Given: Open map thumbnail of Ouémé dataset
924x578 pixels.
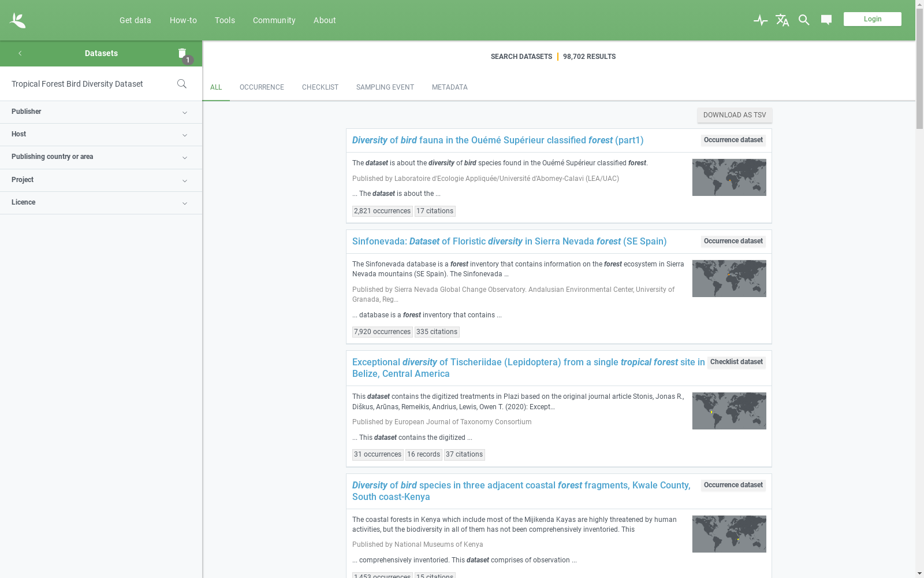Looking at the screenshot, I should [729, 177].
